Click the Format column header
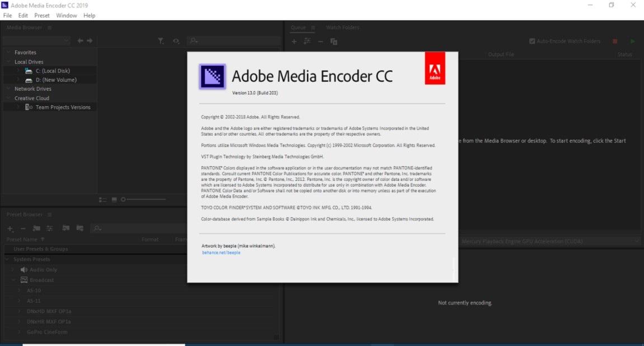The height and width of the screenshot is (346, 644). 150,240
